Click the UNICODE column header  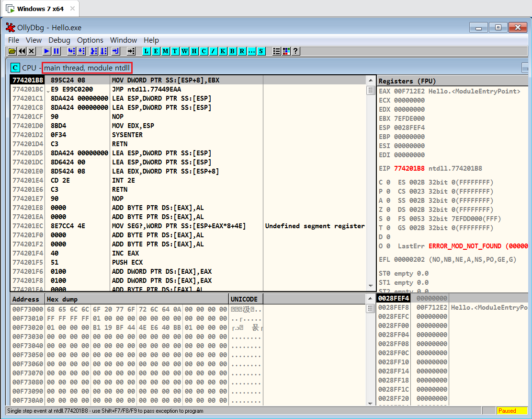point(246,299)
